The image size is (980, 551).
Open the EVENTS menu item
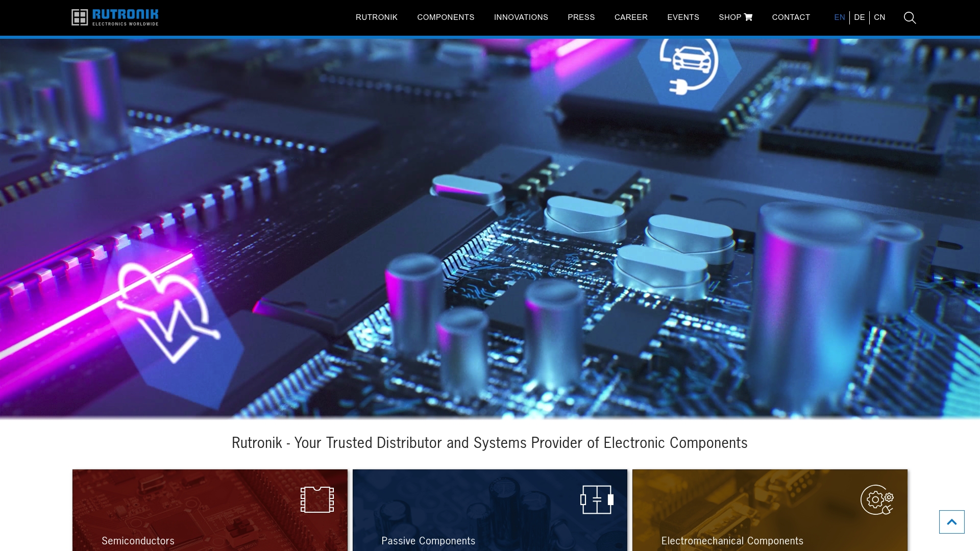click(683, 17)
